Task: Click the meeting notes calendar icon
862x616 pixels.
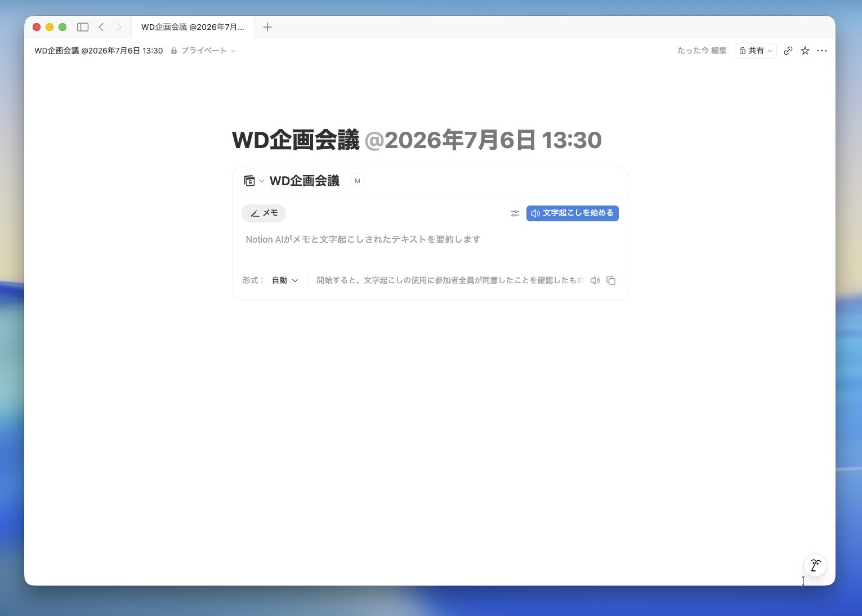Action: [x=249, y=181]
